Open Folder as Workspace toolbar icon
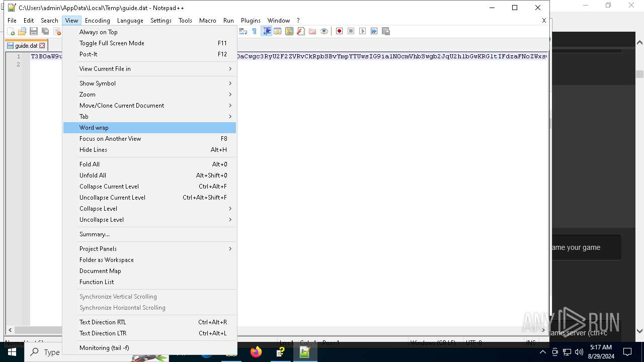The image size is (644, 362). coord(312,31)
